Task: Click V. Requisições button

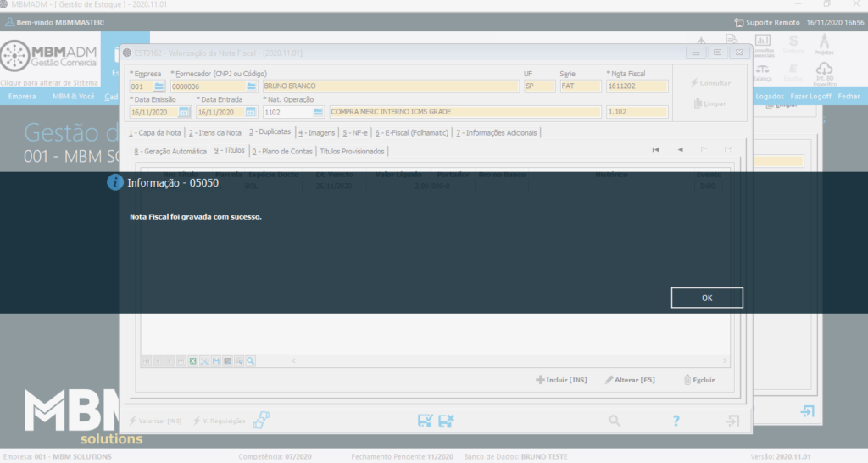Action: tap(220, 421)
